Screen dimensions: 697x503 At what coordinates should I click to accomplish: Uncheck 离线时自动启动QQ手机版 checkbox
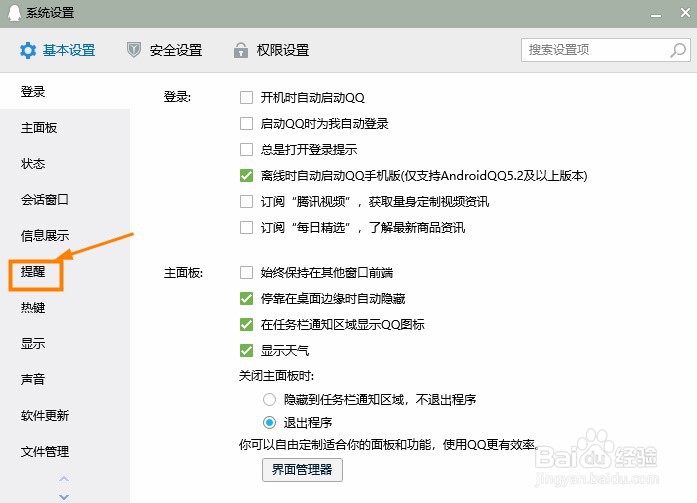[x=246, y=176]
